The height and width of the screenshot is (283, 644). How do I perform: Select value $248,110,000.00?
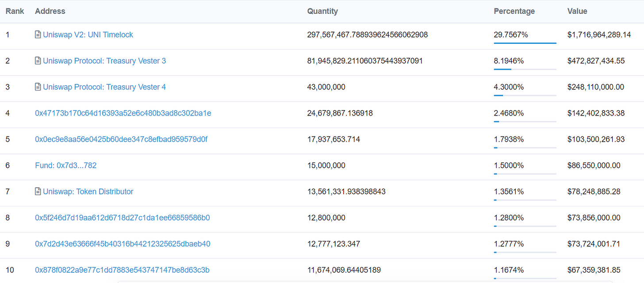596,87
